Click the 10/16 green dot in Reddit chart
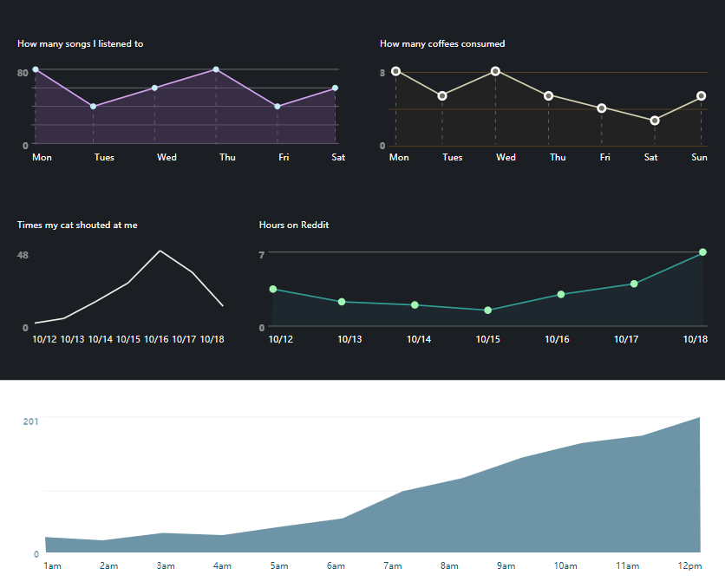The height and width of the screenshot is (588, 725). (x=561, y=295)
